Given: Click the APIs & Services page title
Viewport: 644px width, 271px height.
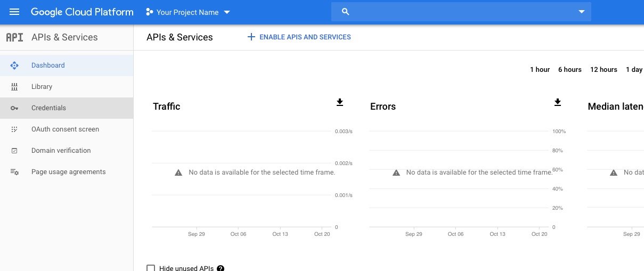Looking at the screenshot, I should click(x=180, y=37).
